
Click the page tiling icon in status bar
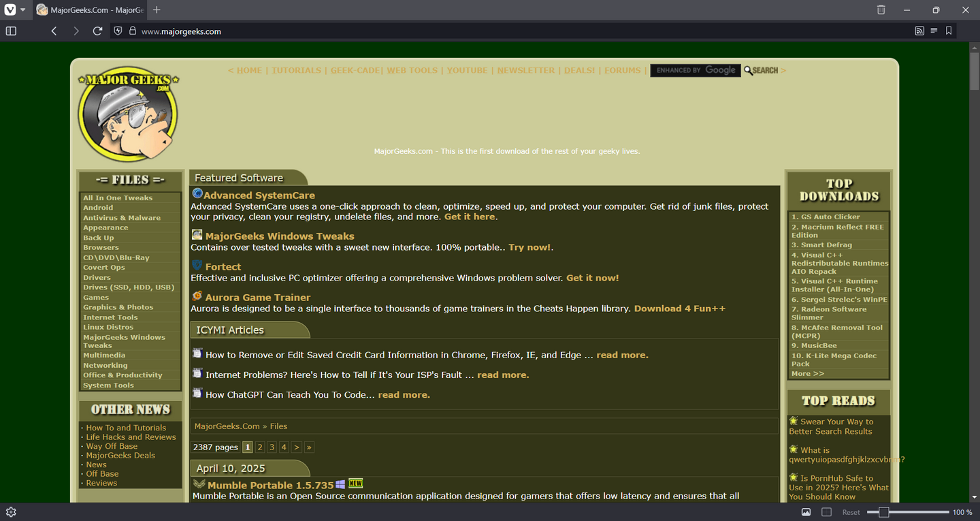point(826,512)
